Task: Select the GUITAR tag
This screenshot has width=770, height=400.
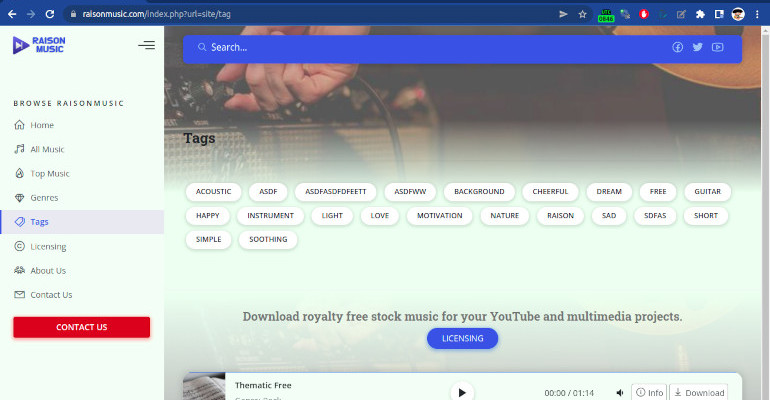Action: [708, 191]
